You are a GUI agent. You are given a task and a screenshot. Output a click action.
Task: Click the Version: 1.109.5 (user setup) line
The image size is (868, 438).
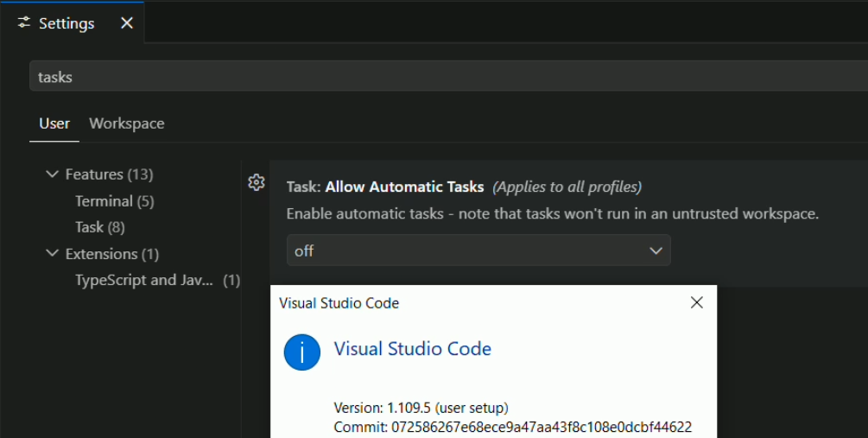tap(421, 408)
